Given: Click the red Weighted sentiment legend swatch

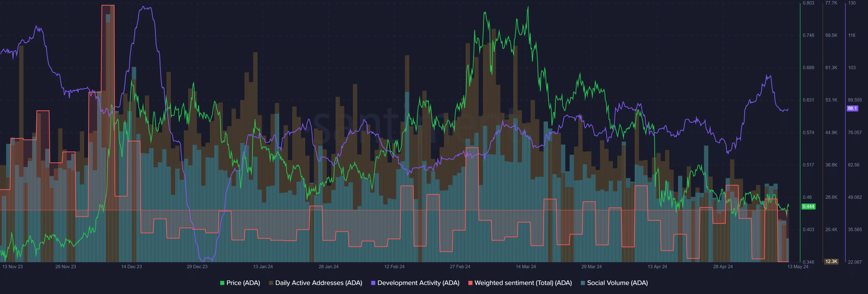Looking at the screenshot, I should click(470, 283).
